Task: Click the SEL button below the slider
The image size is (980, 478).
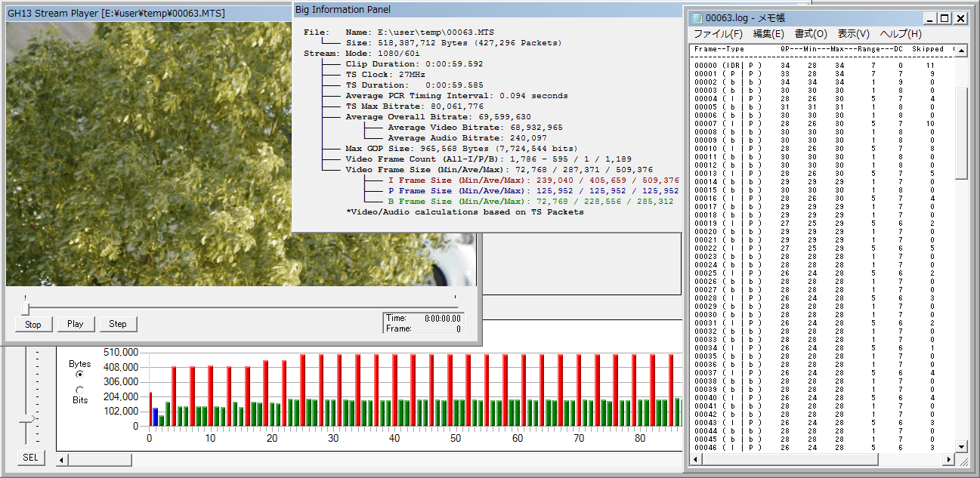Action: pos(30,458)
